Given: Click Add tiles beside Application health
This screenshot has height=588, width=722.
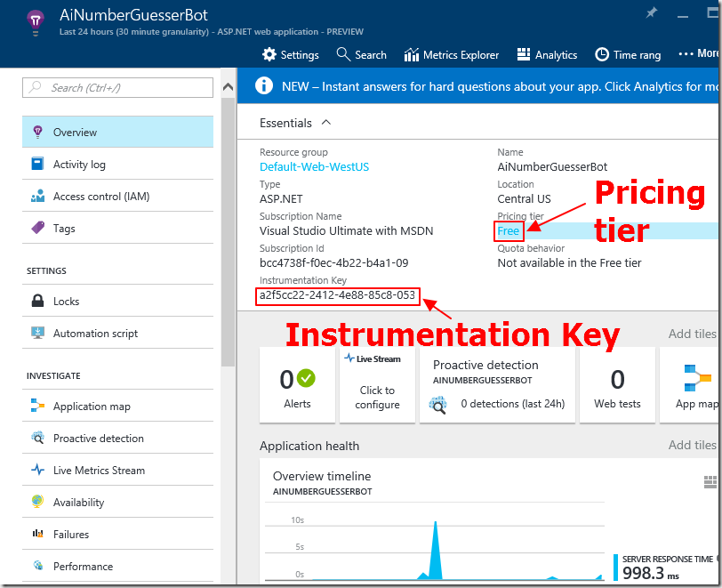Looking at the screenshot, I should pyautogui.click(x=692, y=445).
